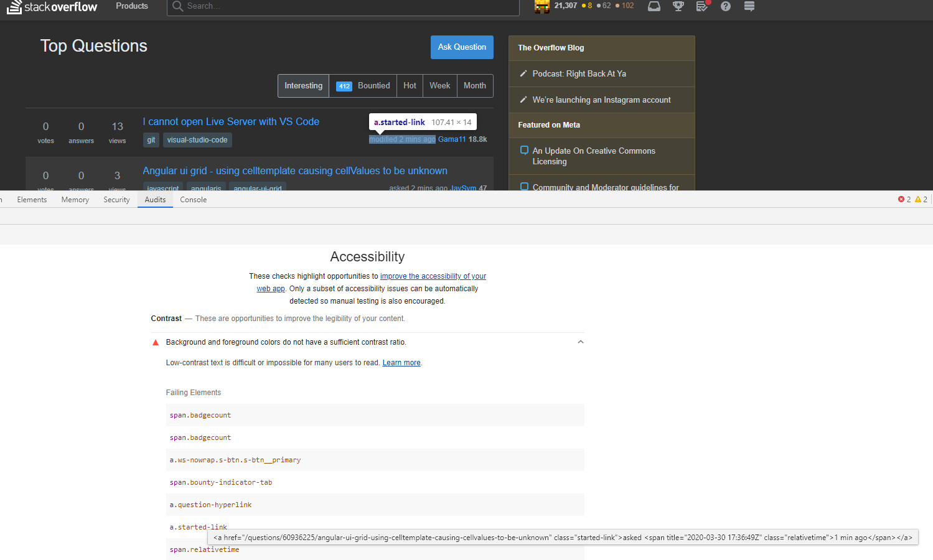This screenshot has width=933, height=560.
Task: Open 'I cannot open Live Server' question
Action: pyautogui.click(x=231, y=121)
